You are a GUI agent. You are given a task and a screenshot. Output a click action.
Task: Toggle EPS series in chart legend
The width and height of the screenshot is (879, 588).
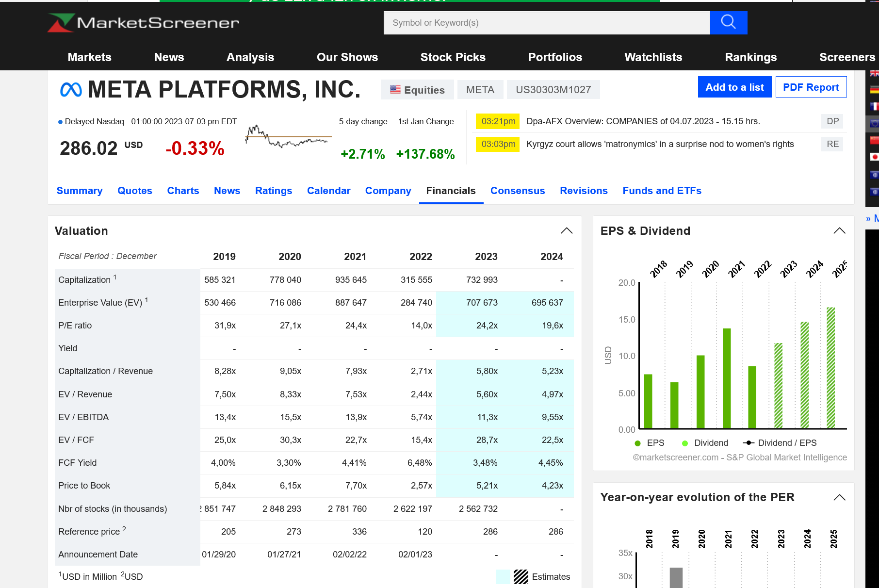click(x=650, y=443)
